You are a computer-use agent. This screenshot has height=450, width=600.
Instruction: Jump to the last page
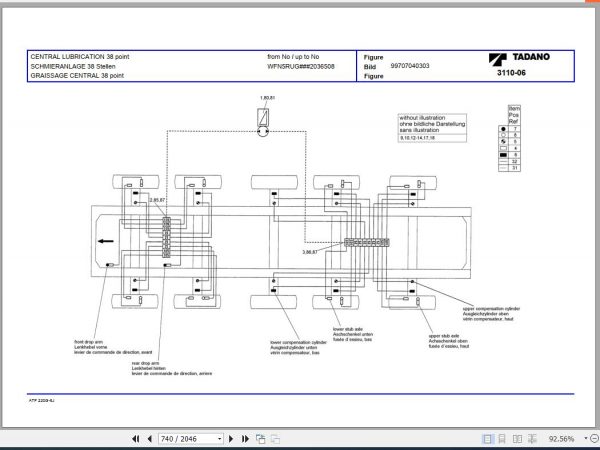245,439
